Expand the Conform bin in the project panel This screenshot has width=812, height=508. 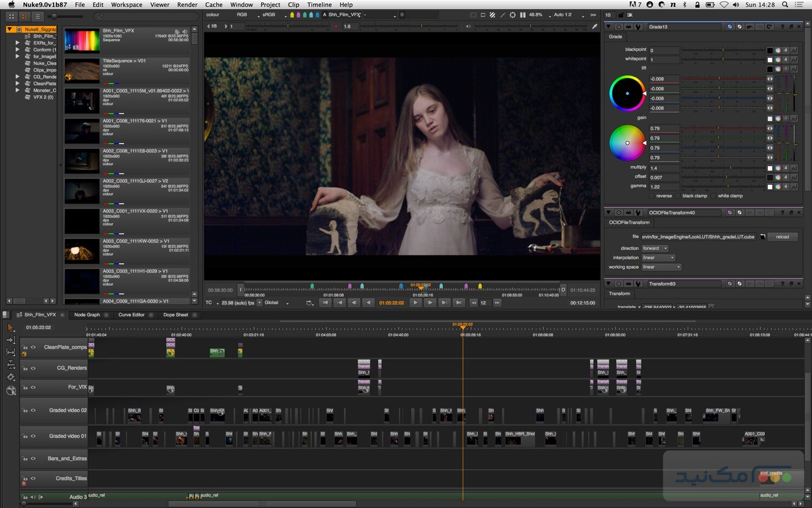(18, 49)
